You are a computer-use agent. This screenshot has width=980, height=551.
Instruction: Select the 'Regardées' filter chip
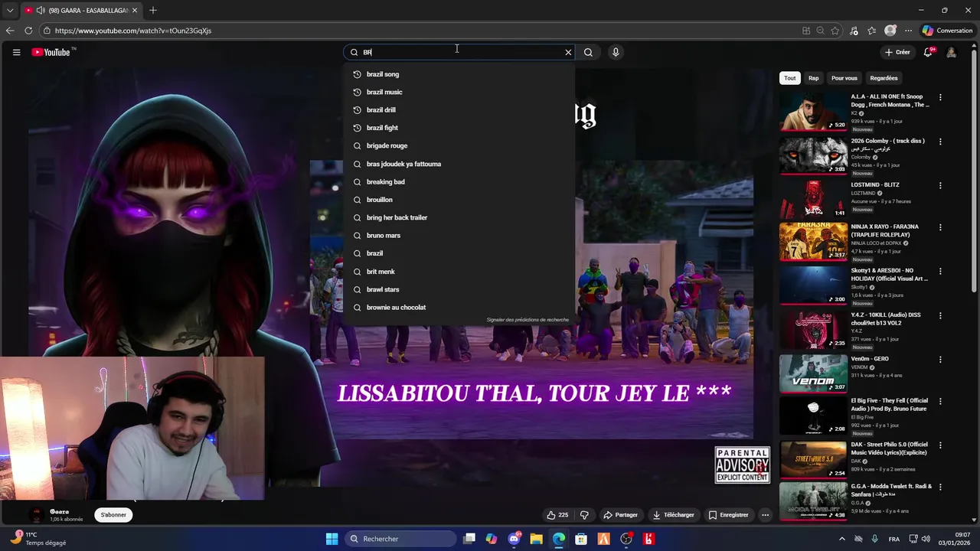click(x=884, y=78)
